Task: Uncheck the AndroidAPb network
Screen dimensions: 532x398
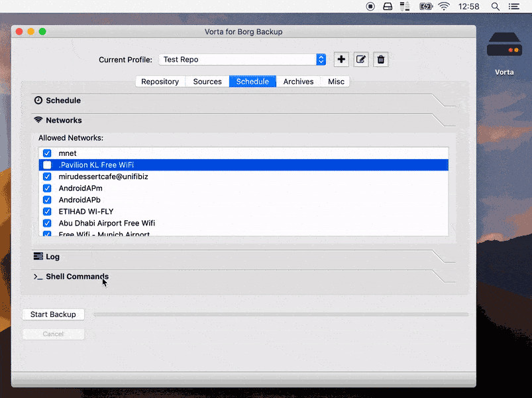Action: (x=47, y=200)
